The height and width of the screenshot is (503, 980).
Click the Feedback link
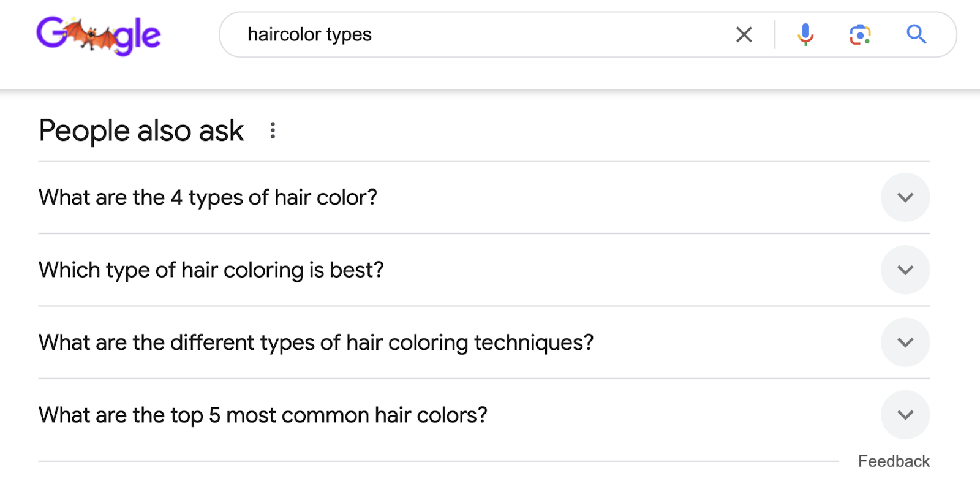(894, 461)
